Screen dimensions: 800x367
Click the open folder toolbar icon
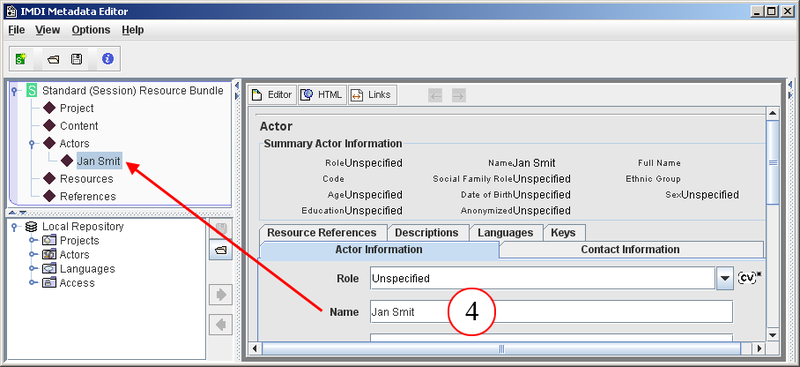coord(54,60)
